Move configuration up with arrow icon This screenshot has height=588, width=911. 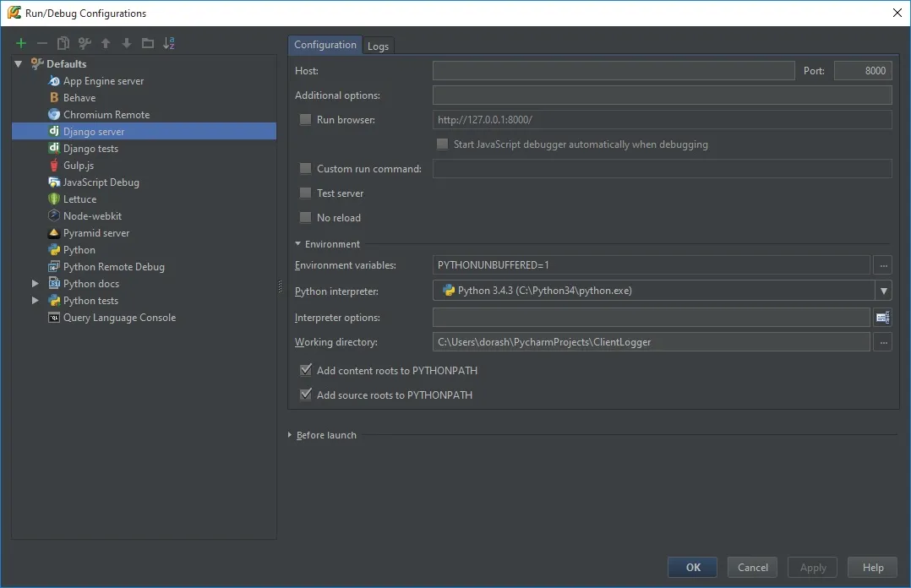tap(106, 43)
